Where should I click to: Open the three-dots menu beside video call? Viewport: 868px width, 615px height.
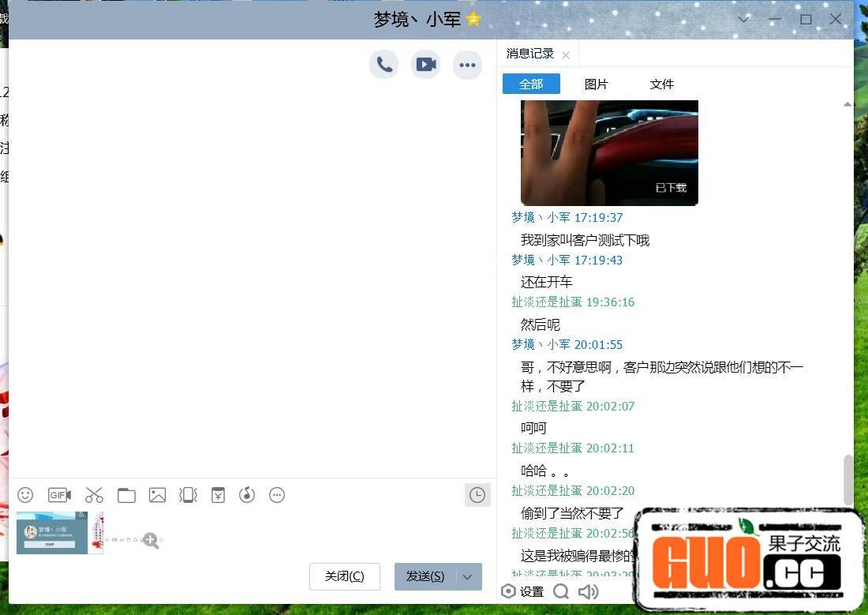(467, 65)
